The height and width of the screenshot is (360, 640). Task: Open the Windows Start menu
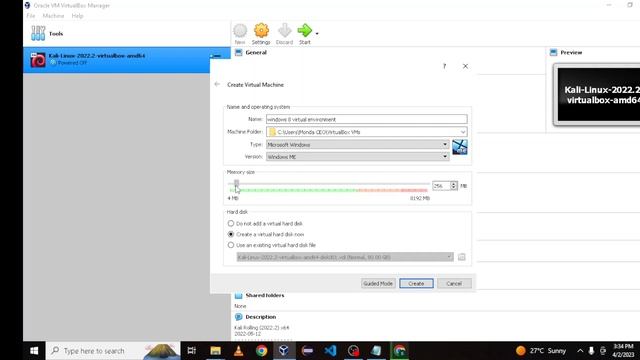pyautogui.click(x=34, y=351)
